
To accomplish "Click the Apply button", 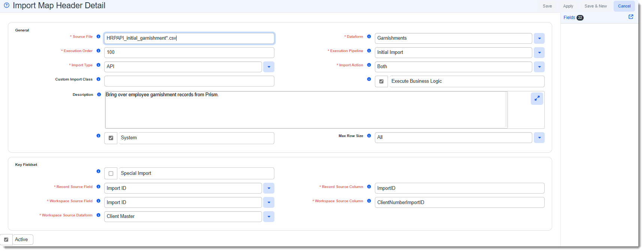I will (x=568, y=6).
